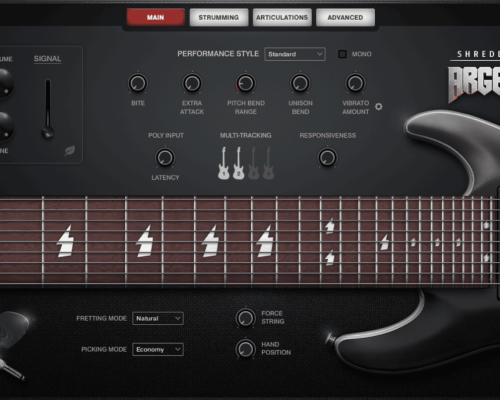Open the ARTICULATIONS tab

coord(282,17)
